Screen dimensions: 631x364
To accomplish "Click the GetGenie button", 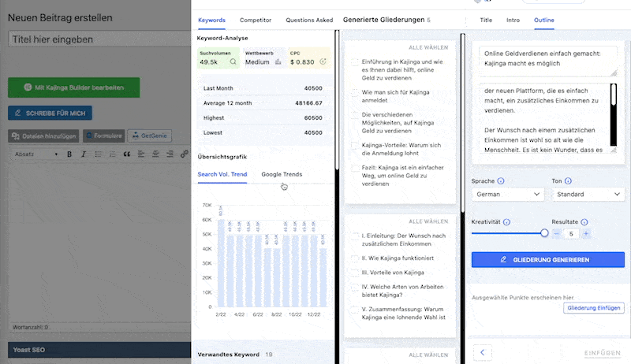I will (150, 136).
